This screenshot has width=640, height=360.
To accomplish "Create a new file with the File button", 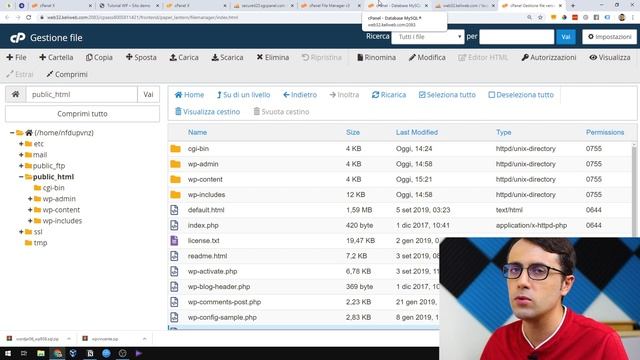I will coord(17,58).
